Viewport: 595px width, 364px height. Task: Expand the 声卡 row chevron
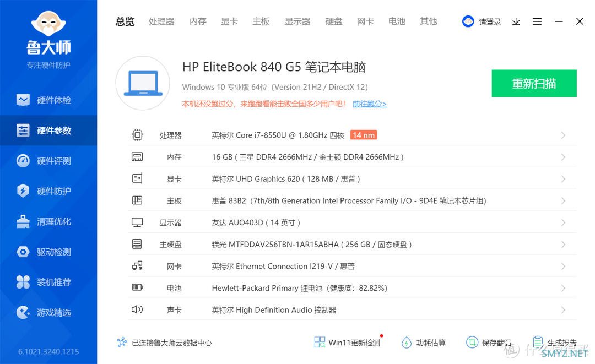point(563,310)
